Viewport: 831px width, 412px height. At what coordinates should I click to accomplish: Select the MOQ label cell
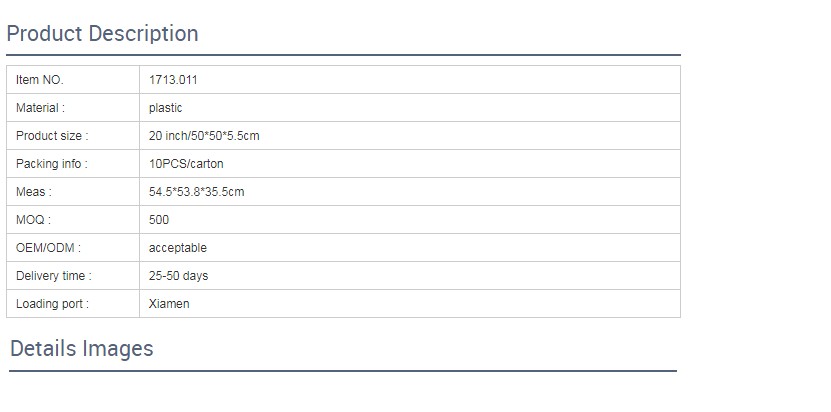[33, 220]
